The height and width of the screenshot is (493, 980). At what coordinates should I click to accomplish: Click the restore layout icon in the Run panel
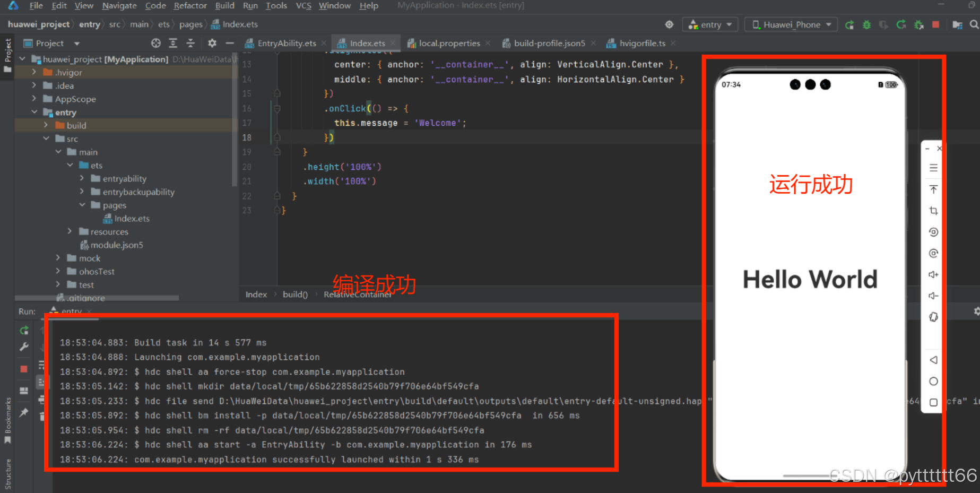coord(24,391)
